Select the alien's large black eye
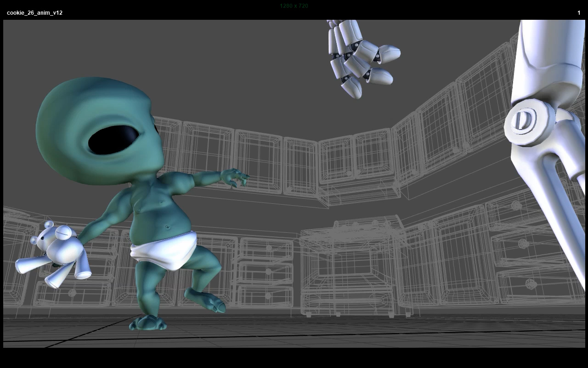588x368 pixels. (113, 139)
